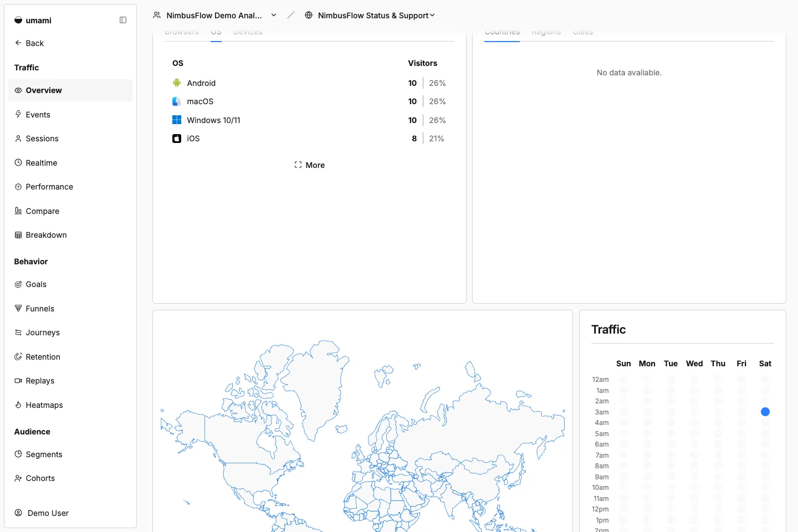Viewport: 798px width, 532px height.
Task: Click the Breakdown table icon
Action: tap(18, 235)
